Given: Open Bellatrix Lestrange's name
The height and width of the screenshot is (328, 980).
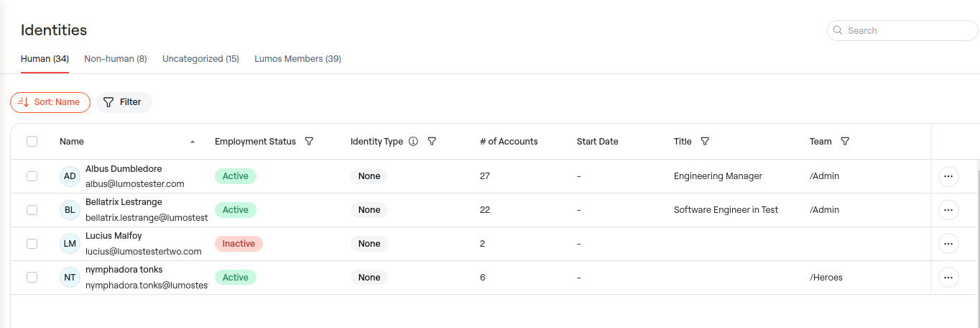Looking at the screenshot, I should [x=124, y=202].
